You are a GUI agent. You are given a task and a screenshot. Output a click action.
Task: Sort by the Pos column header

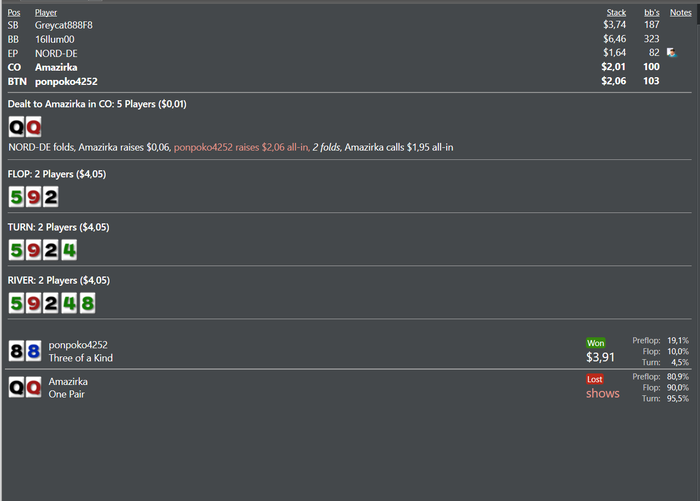[x=13, y=12]
